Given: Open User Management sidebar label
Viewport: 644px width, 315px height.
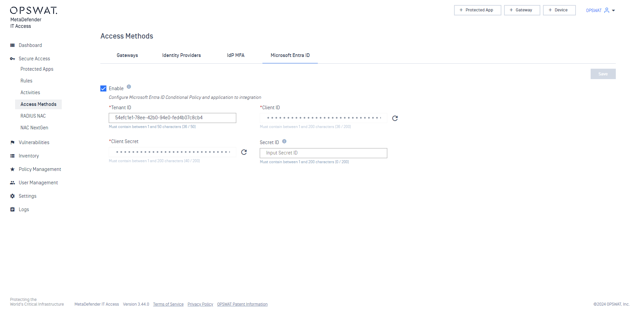Looking at the screenshot, I should pyautogui.click(x=38, y=183).
